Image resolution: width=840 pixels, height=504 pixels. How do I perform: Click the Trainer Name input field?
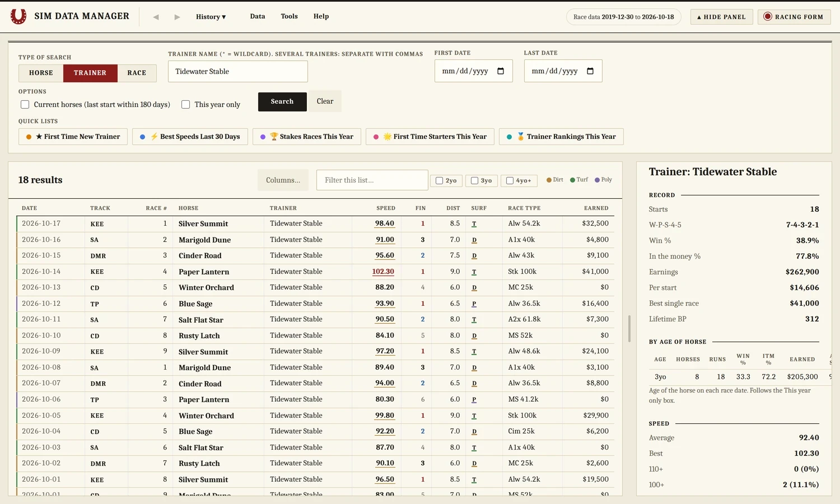238,72
